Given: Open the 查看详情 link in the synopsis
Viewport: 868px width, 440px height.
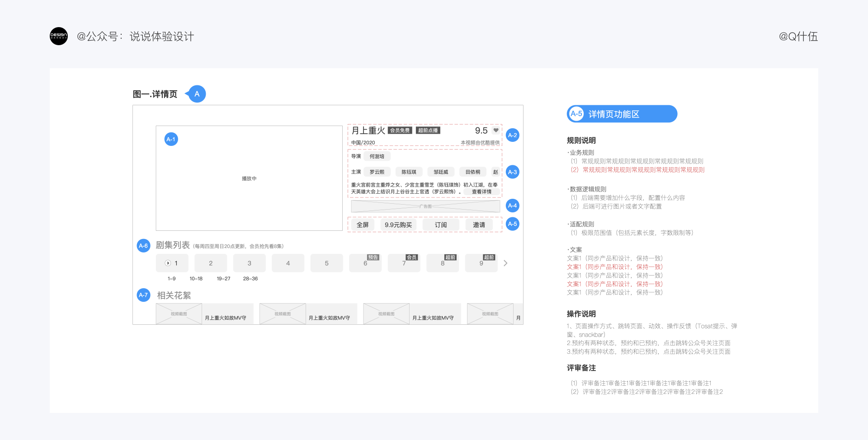Looking at the screenshot, I should click(x=481, y=192).
